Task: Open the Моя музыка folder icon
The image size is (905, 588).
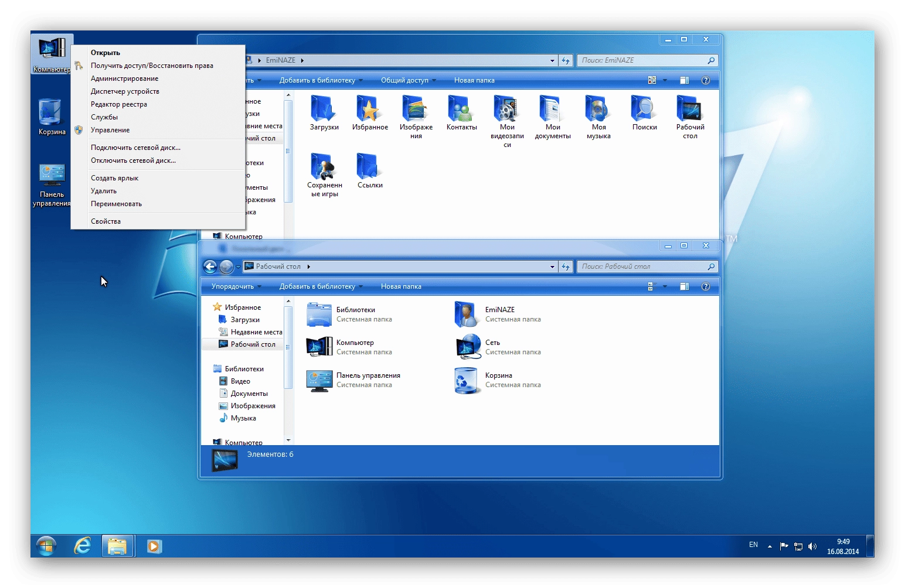Action: (598, 109)
